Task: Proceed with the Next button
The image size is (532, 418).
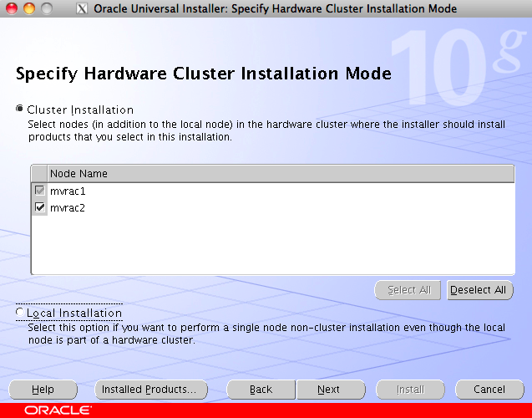Action: [x=329, y=390]
